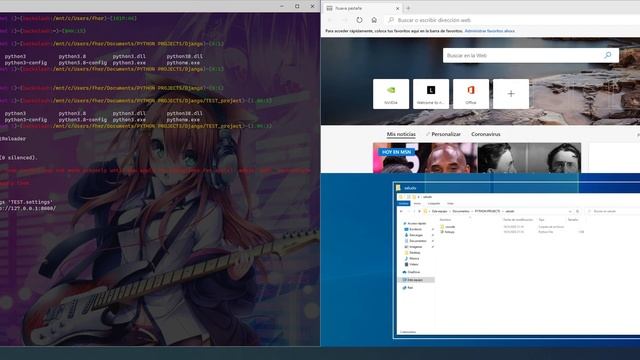Select Documentos in Explorer breadcrumb path

[x=461, y=211]
